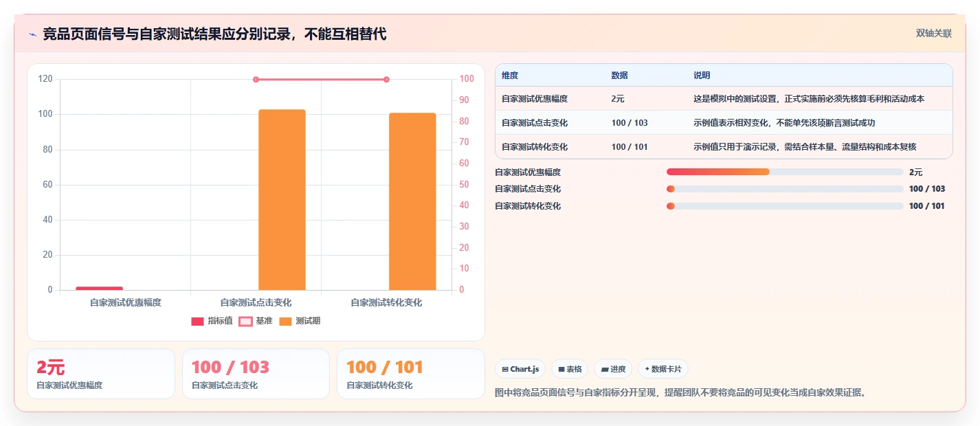
Task: Toggle the 基准 legend entry
Action: pos(256,321)
